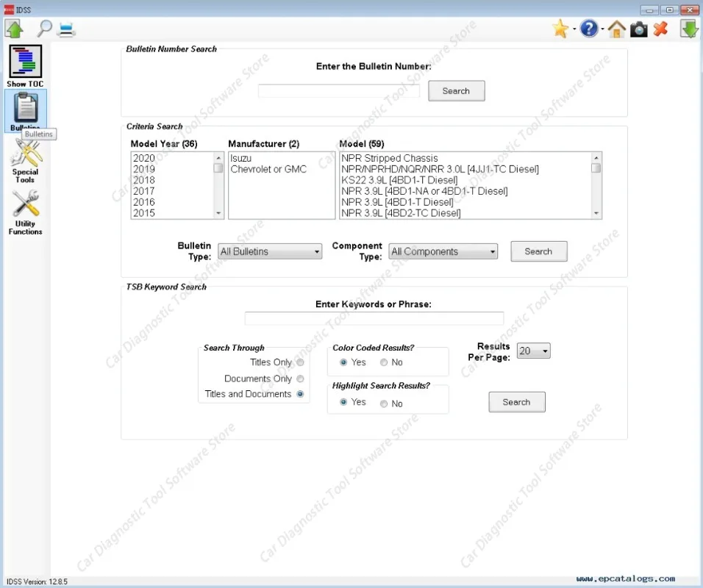Image resolution: width=703 pixels, height=588 pixels.
Task: Maximize the IDSS window
Action: point(670,10)
